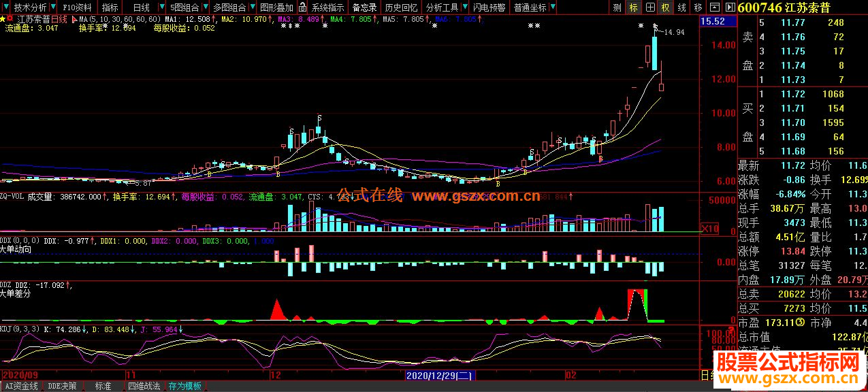Click the 5.87 low price marker
Image resolution: width=868 pixels, height=392 pixels.
tap(143, 184)
